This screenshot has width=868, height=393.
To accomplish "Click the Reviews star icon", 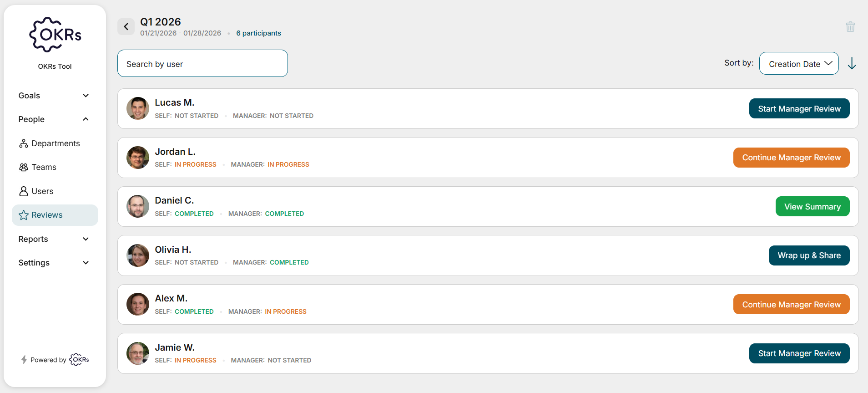I will (24, 215).
